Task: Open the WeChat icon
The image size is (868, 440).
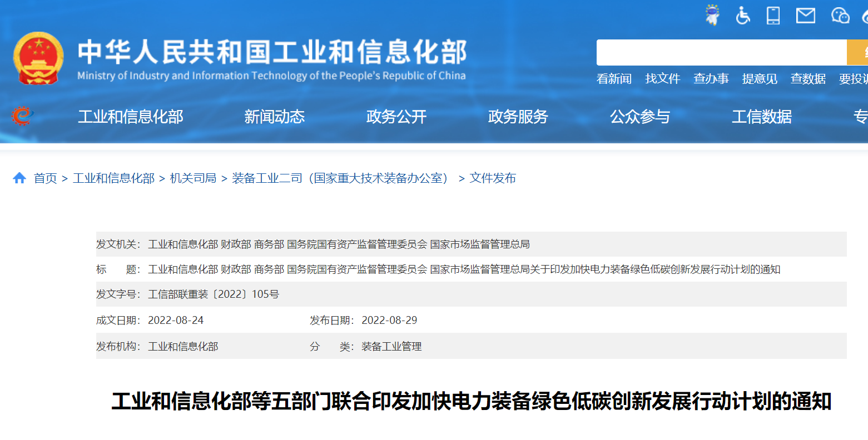Action: coord(840,16)
